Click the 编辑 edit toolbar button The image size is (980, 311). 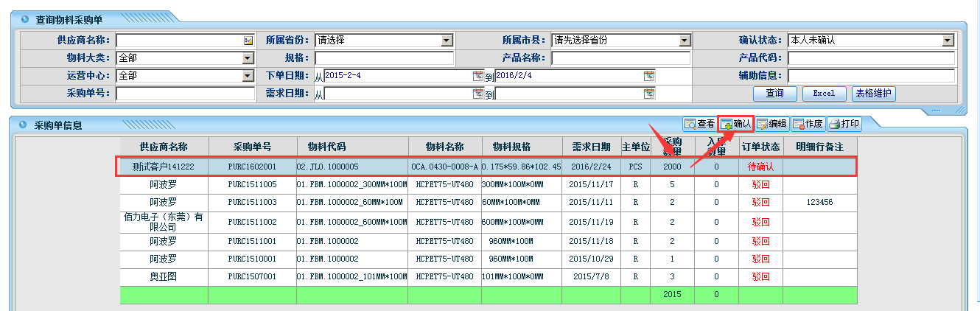pos(771,125)
